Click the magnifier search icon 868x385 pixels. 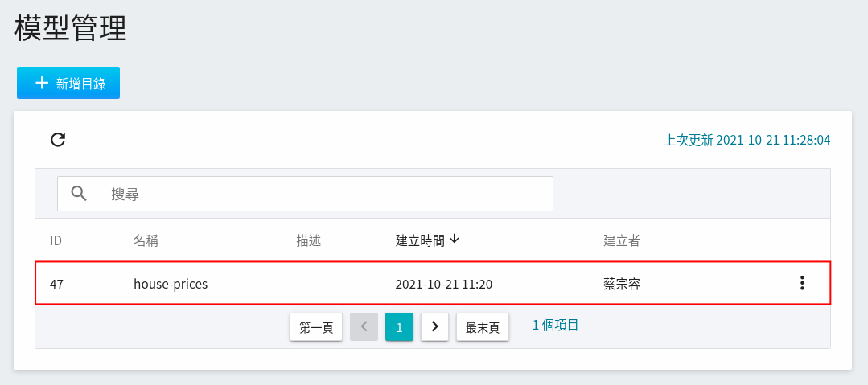79,194
